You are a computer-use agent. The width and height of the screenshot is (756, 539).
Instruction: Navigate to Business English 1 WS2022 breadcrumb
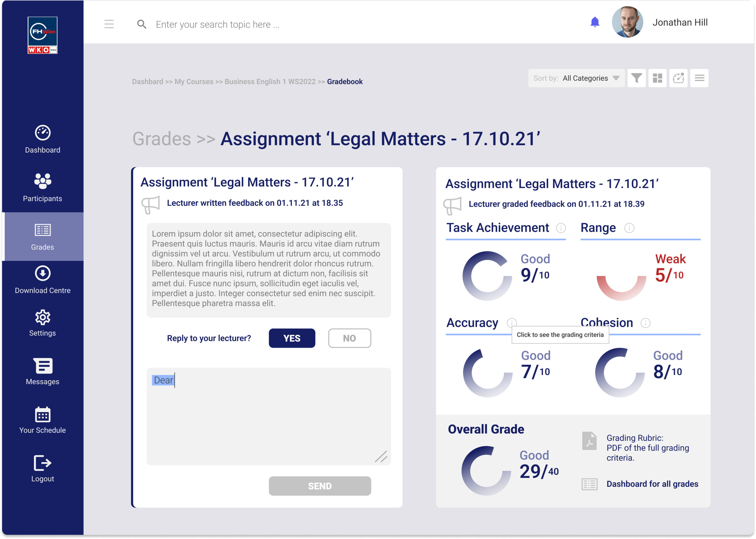tap(270, 81)
